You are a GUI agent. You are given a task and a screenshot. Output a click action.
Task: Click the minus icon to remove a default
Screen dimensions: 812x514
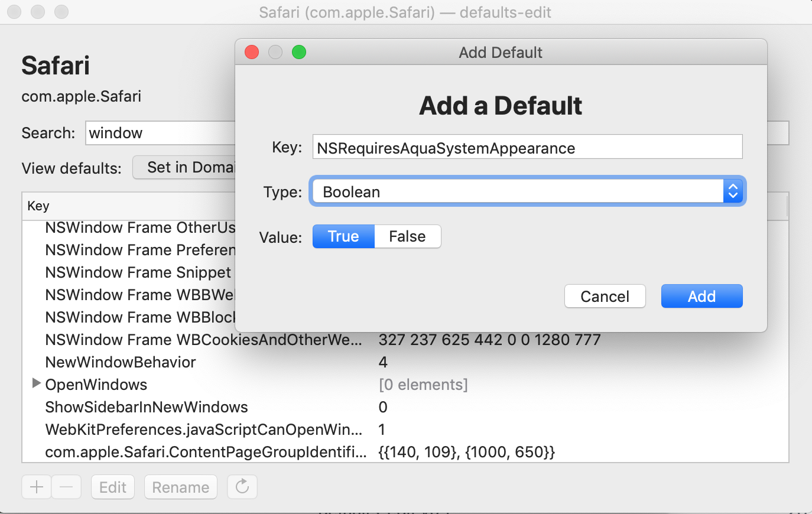pyautogui.click(x=66, y=487)
